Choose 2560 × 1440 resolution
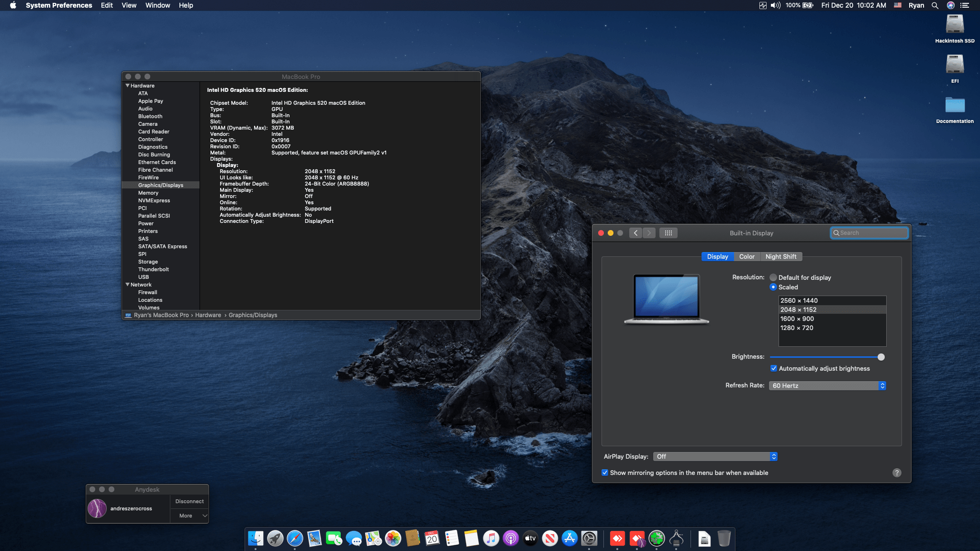980x551 pixels. (832, 300)
